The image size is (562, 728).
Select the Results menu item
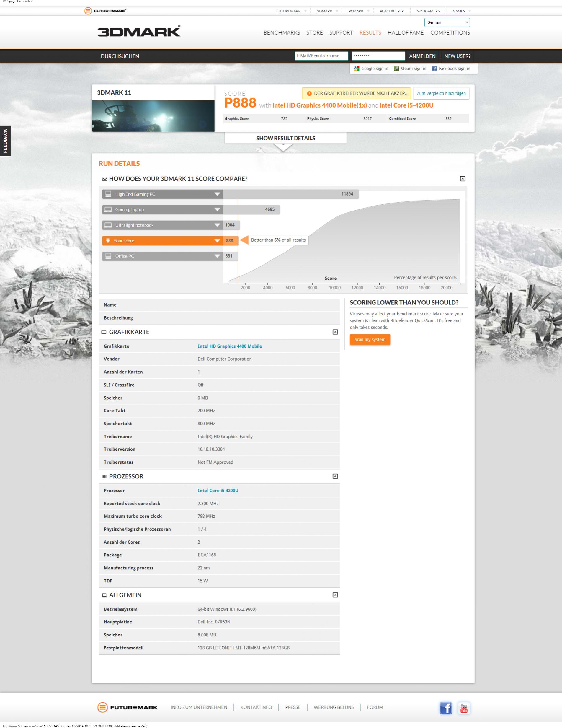click(x=370, y=33)
